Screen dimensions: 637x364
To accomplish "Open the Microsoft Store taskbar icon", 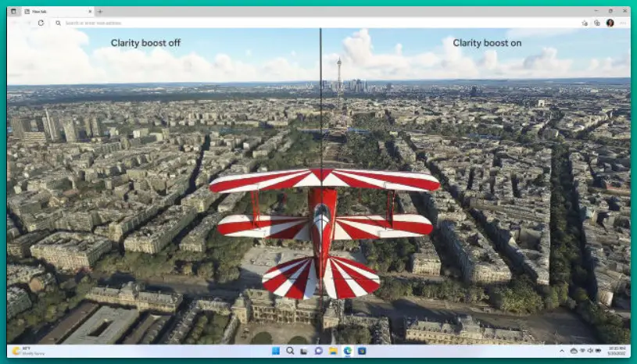I will 362,351.
